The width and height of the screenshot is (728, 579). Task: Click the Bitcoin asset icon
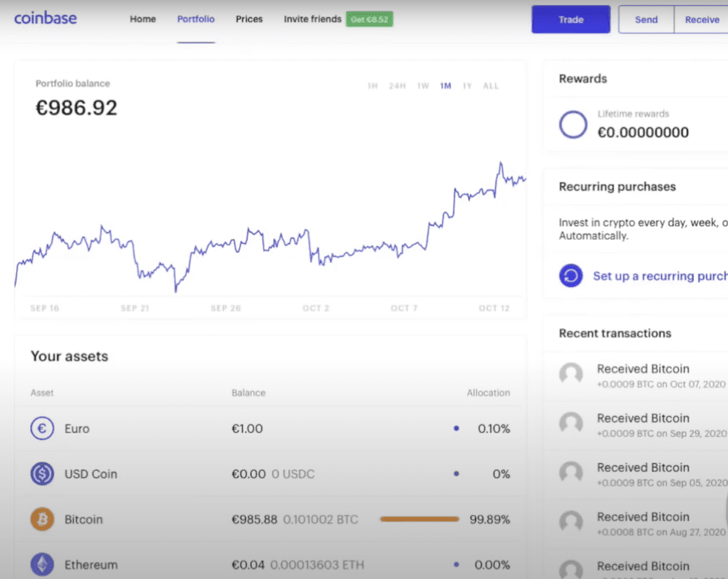pos(42,519)
